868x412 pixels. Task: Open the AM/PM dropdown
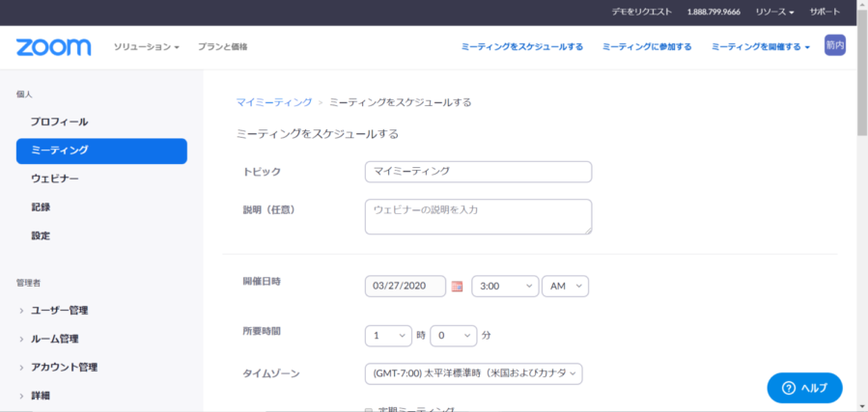pyautogui.click(x=565, y=287)
